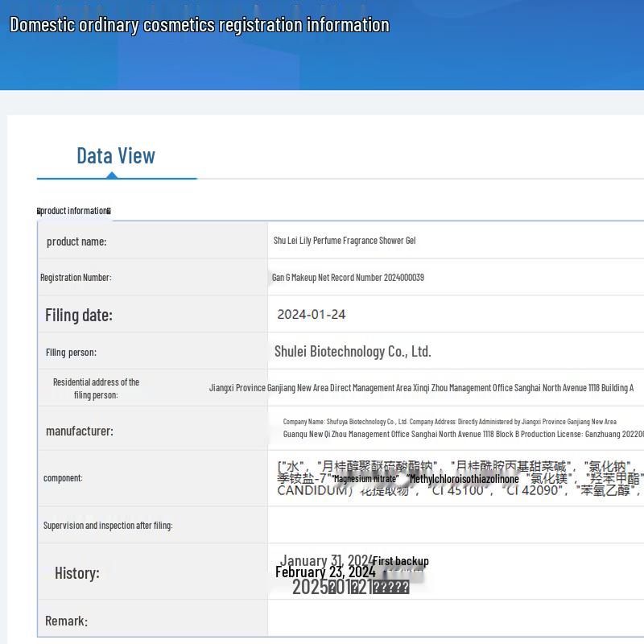Click the 'manufacturer:' row label
The height and width of the screenshot is (644, 644).
tap(80, 431)
